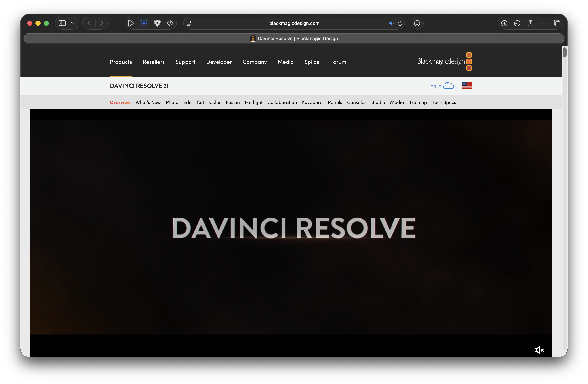Open the gray shield extension icon

(x=157, y=23)
